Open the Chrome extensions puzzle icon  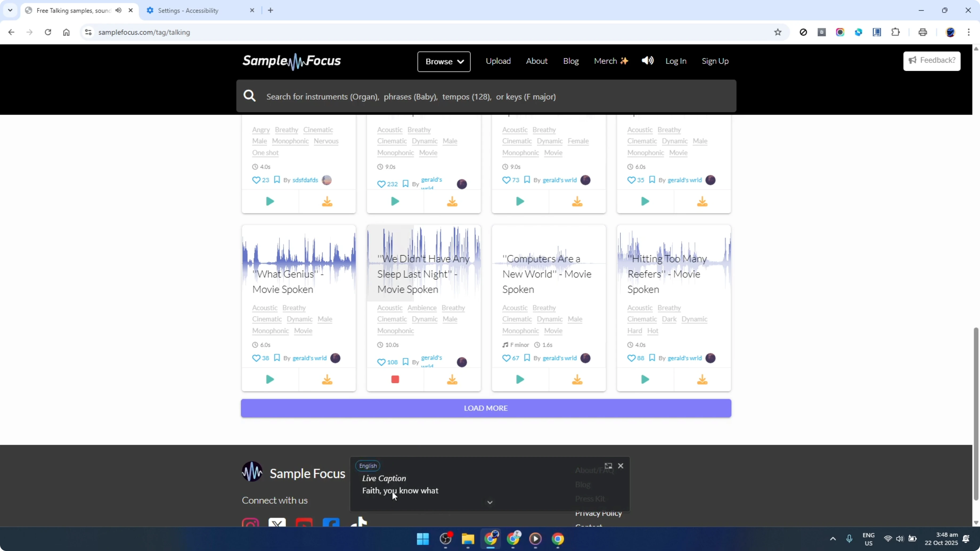[x=896, y=32]
